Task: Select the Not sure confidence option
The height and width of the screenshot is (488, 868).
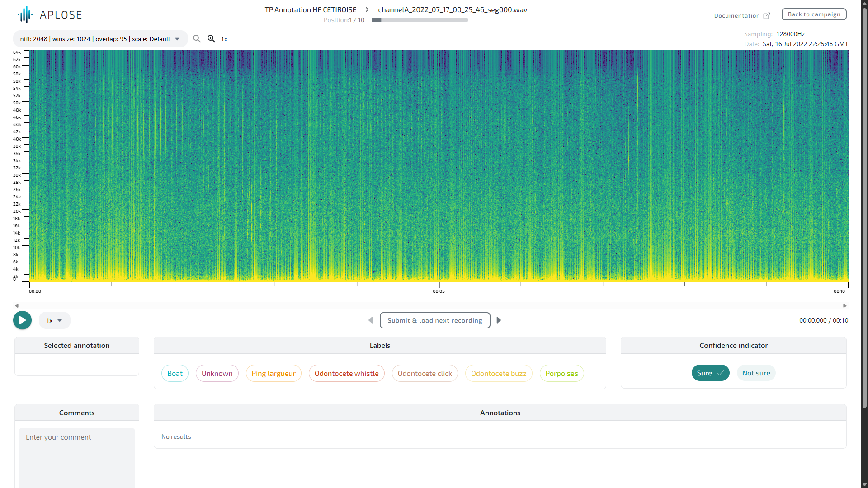Action: click(x=756, y=373)
